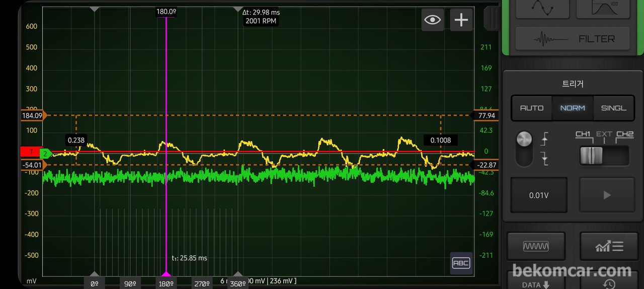Tap the 2001 RPM readout
Screen dimensions: 644x289
coord(261,21)
